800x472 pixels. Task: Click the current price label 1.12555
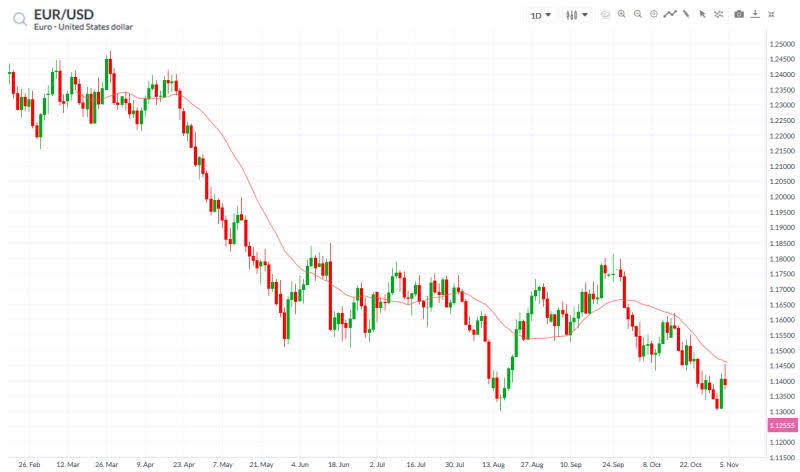point(780,425)
